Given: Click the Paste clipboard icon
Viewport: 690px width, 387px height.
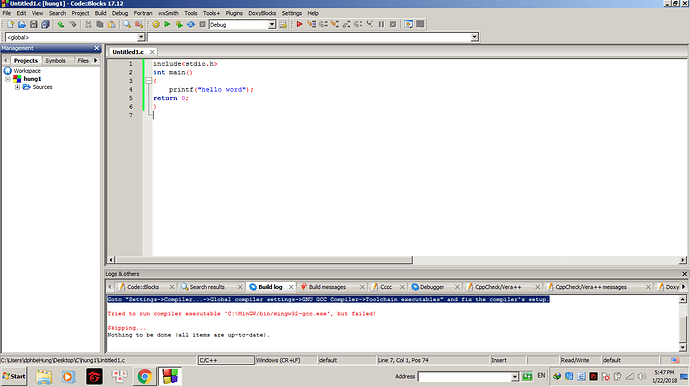Looking at the screenshot, I should [x=111, y=25].
